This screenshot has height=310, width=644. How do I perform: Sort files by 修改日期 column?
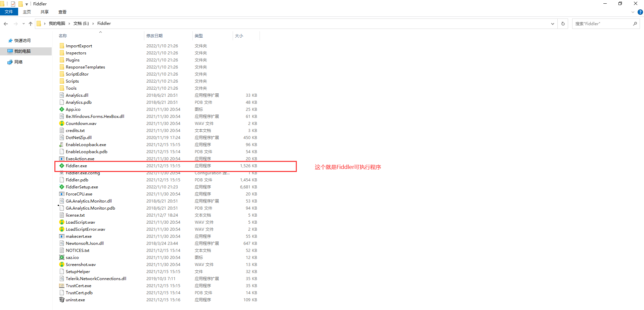tap(154, 36)
